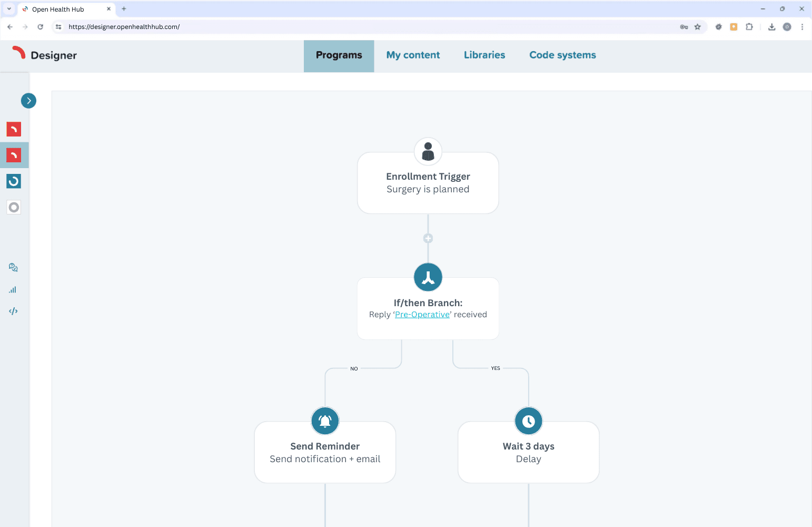Image resolution: width=812 pixels, height=527 pixels.
Task: Open the 'Pre-Operative' link in the branch node
Action: (422, 314)
